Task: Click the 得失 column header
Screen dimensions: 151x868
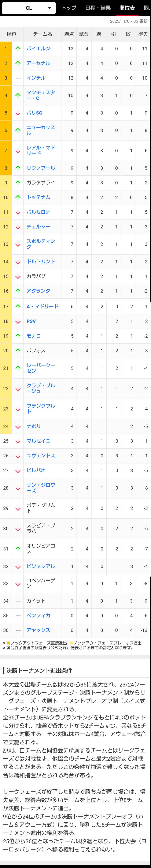Action: click(x=143, y=34)
